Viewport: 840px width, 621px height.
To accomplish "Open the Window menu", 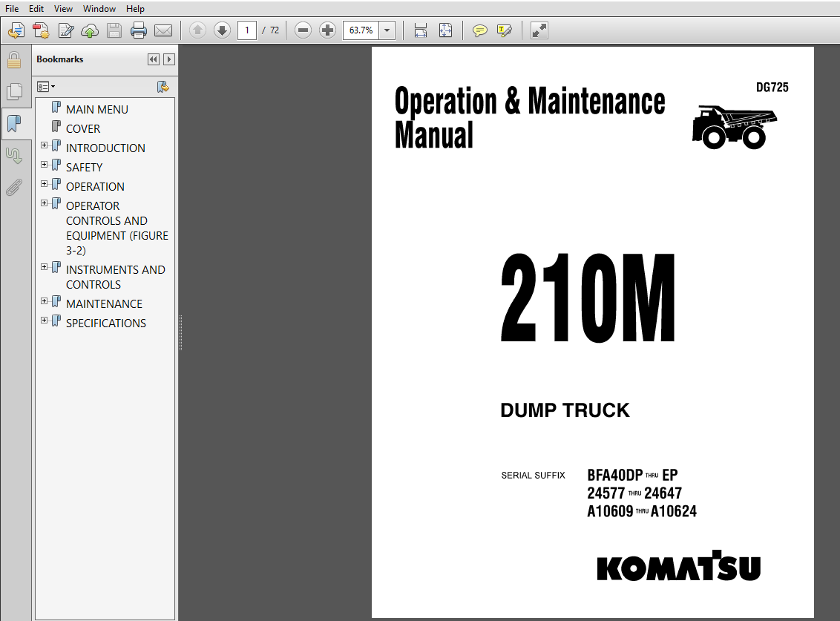I will (99, 9).
